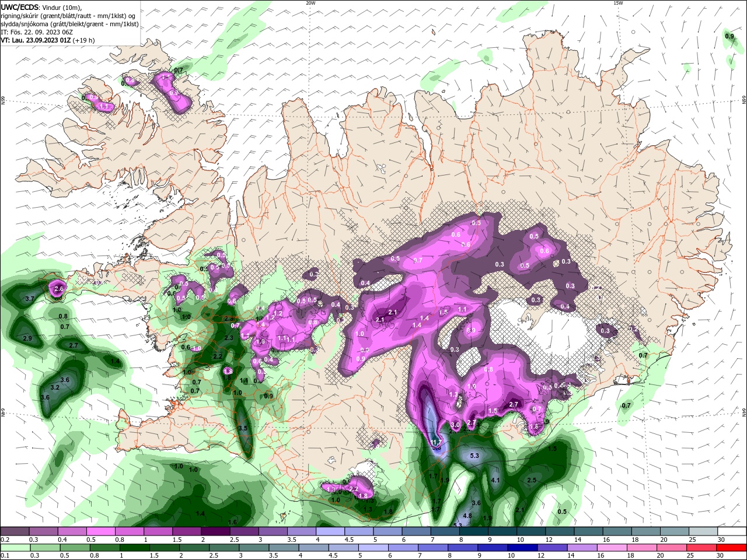Screen dimensions: 747x560
Task: Click the 2.6 precipitation value on the map
Action: tap(58, 289)
